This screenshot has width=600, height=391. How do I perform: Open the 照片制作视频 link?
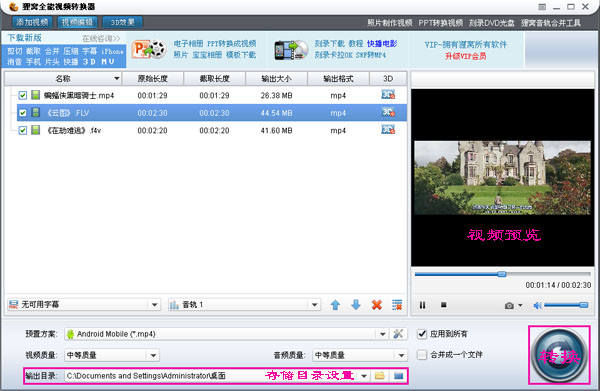[390, 23]
